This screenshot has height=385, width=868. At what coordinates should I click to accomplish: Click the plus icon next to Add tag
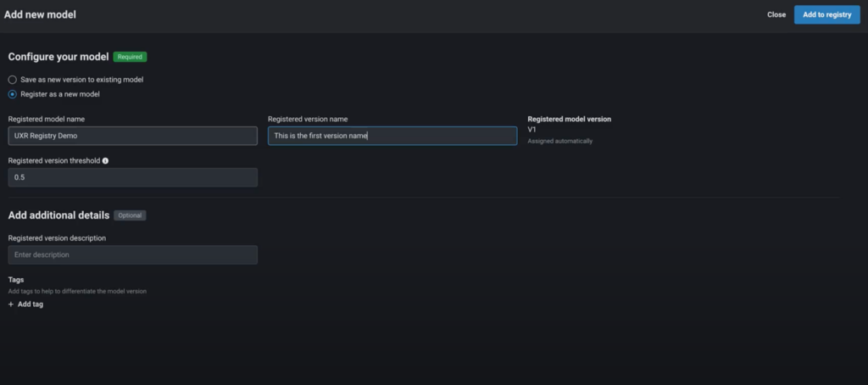[x=11, y=304]
